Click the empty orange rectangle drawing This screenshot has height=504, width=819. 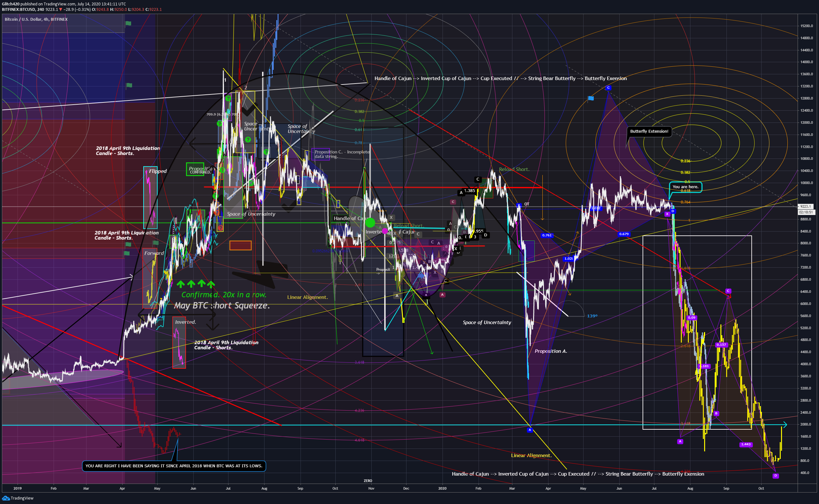240,245
